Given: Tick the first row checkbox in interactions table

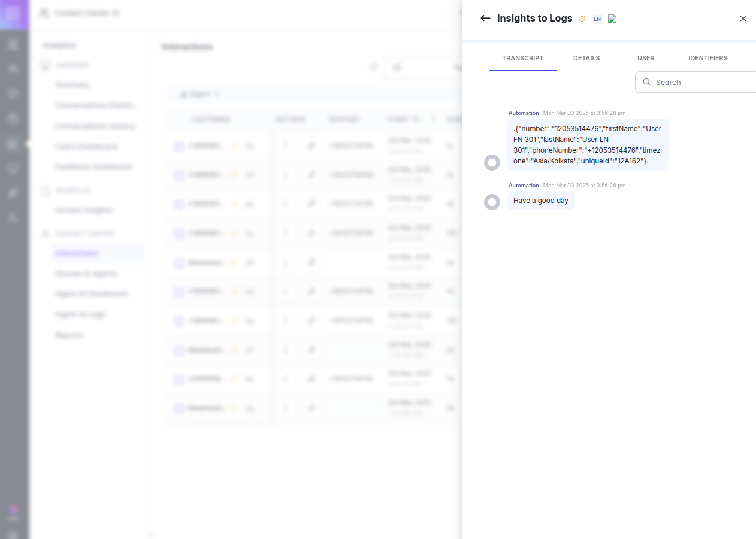Looking at the screenshot, I should (x=179, y=146).
